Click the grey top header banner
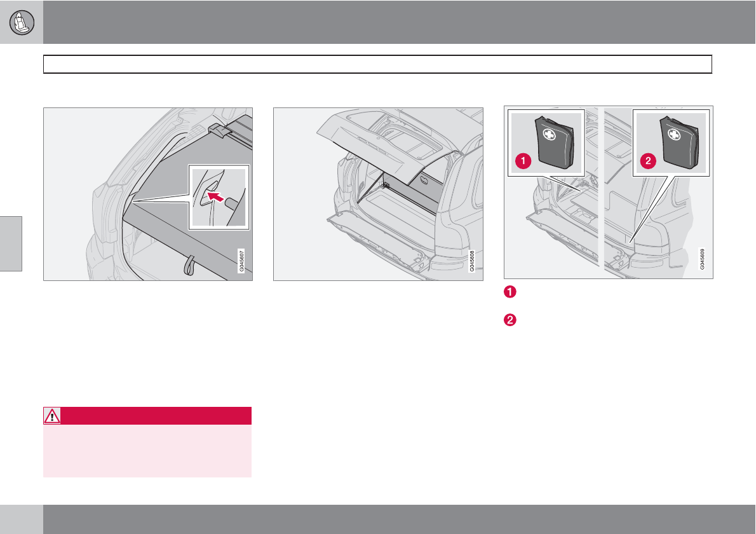Screen dimensions: 756x534 [x=399, y=22]
